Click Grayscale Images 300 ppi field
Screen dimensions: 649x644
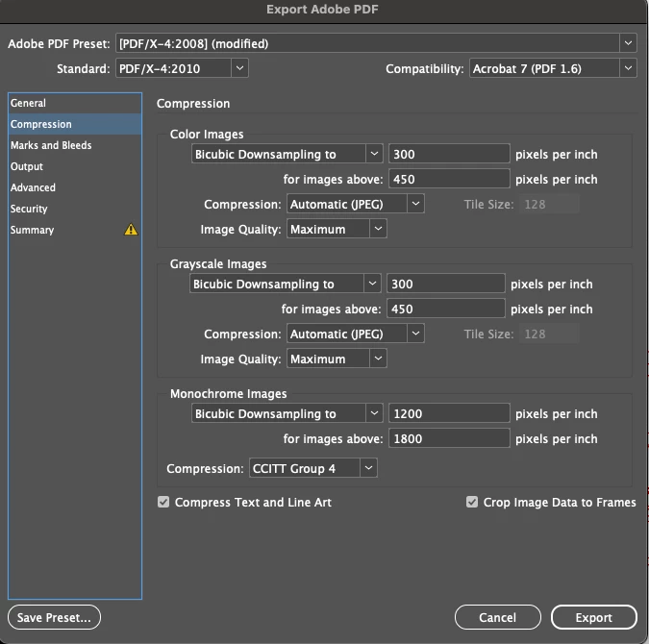446,284
